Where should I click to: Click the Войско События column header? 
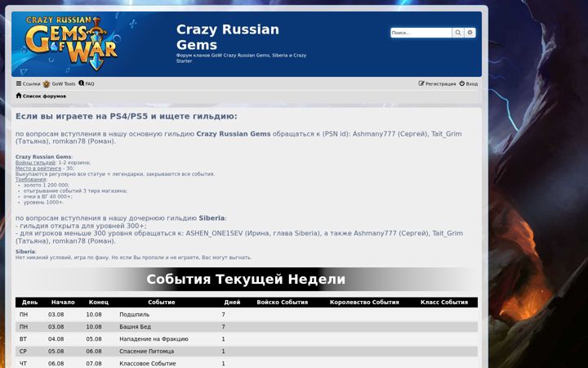point(283,303)
